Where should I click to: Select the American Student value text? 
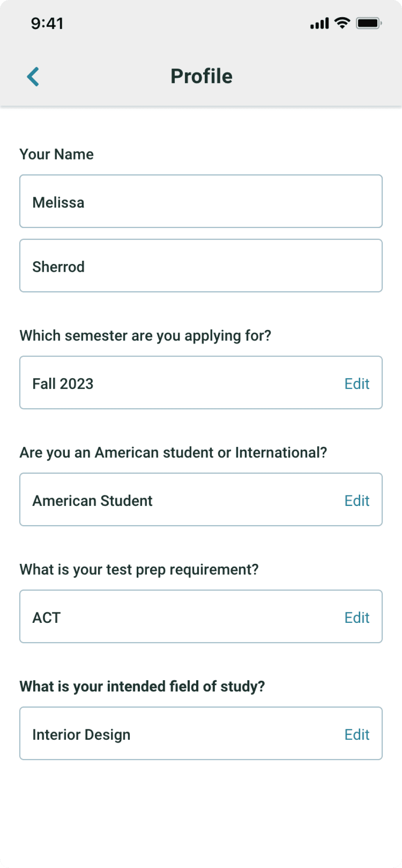92,500
